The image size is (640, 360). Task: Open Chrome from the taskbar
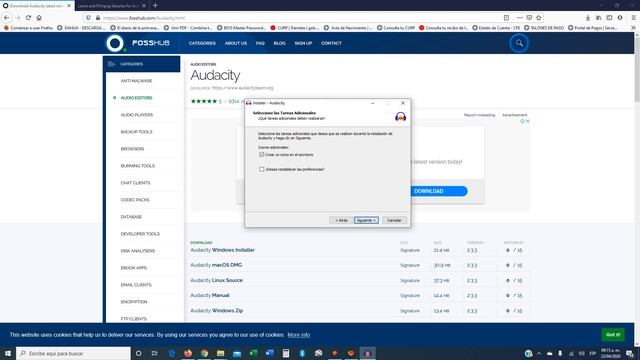pos(204,353)
